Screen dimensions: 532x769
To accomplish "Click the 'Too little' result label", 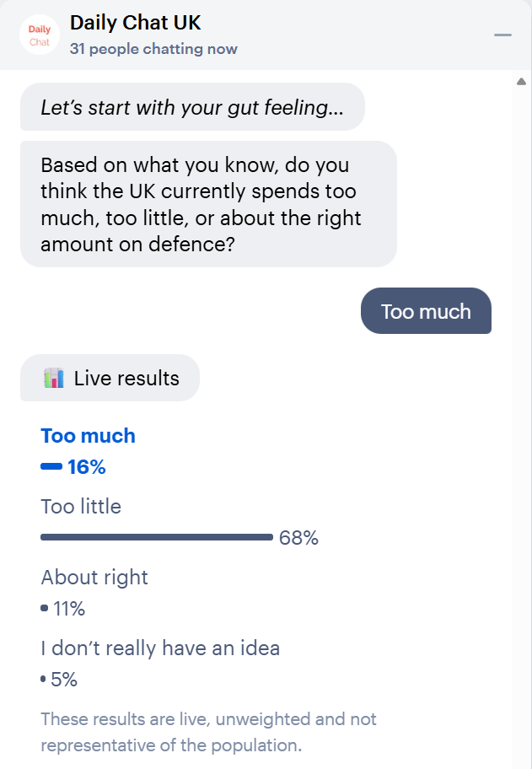I will click(x=81, y=507).
